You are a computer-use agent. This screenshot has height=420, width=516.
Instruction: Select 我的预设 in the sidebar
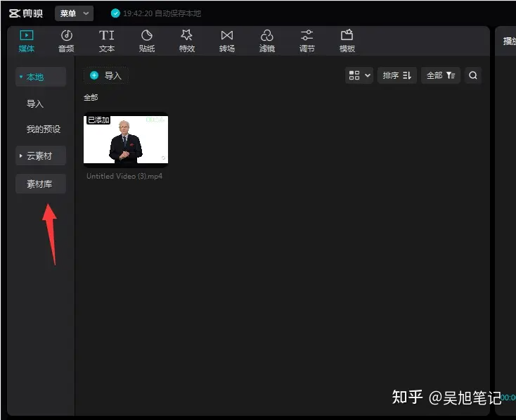[x=44, y=129]
